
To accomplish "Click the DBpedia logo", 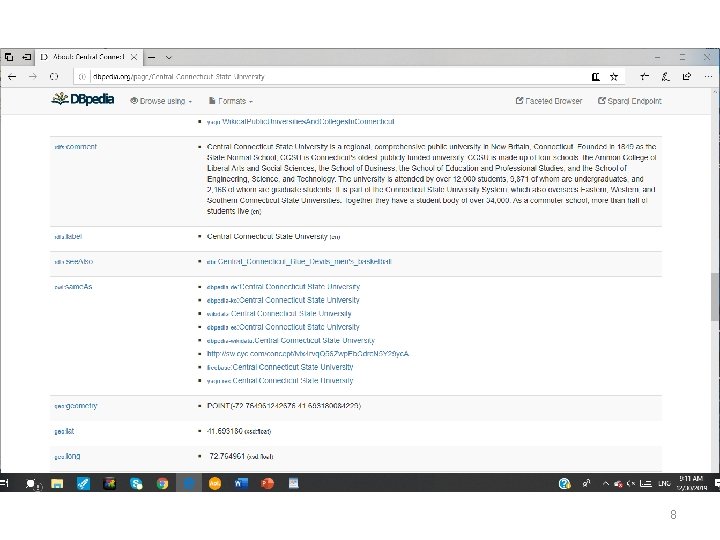I will (x=83, y=99).
